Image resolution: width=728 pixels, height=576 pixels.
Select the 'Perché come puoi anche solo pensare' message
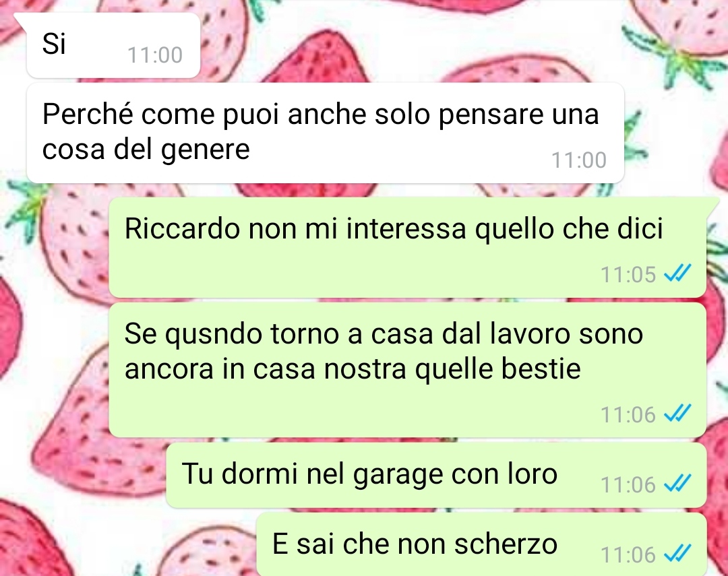(x=325, y=133)
